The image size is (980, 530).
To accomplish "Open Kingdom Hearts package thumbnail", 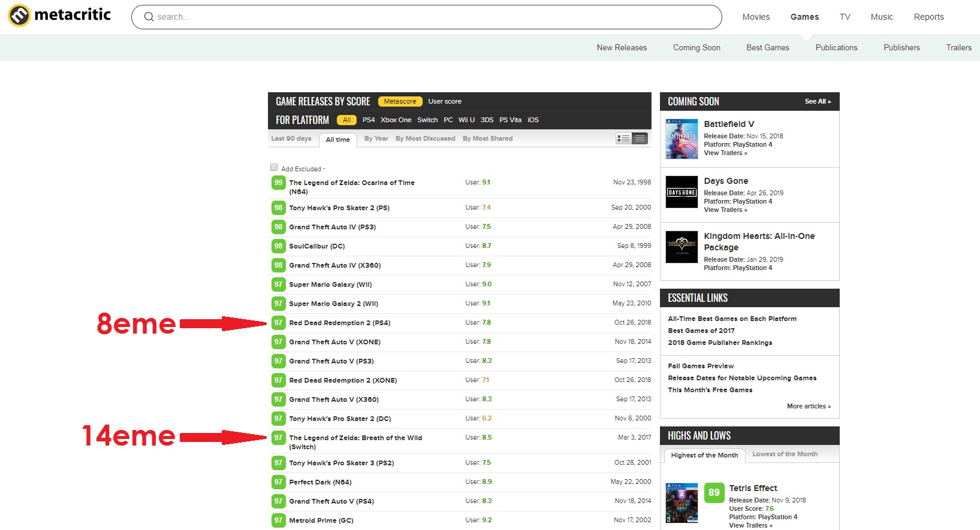I will tap(682, 247).
